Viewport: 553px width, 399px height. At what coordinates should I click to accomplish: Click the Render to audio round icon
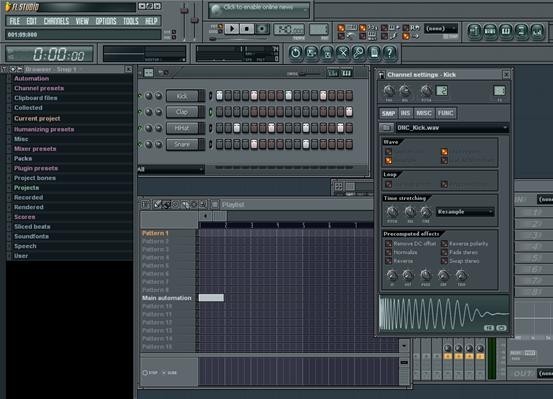tap(327, 53)
